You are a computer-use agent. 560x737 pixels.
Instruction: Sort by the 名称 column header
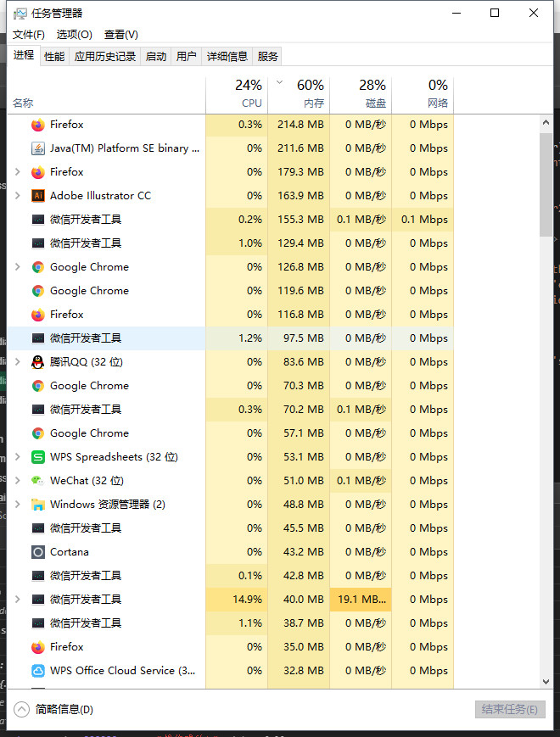106,94
